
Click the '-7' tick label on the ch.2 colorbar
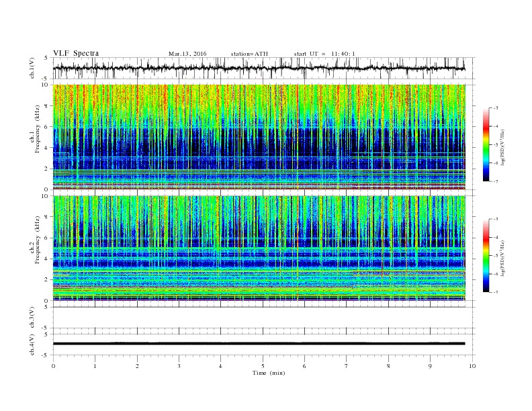click(496, 292)
